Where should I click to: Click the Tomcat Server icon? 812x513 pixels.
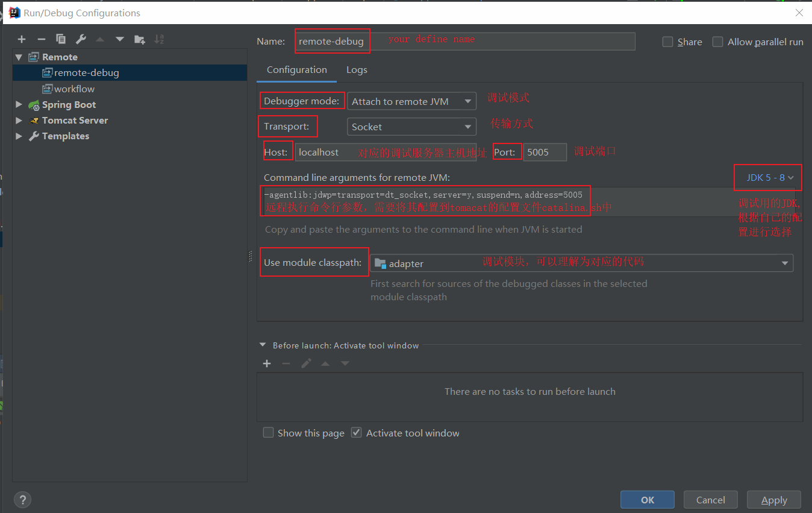coord(33,121)
